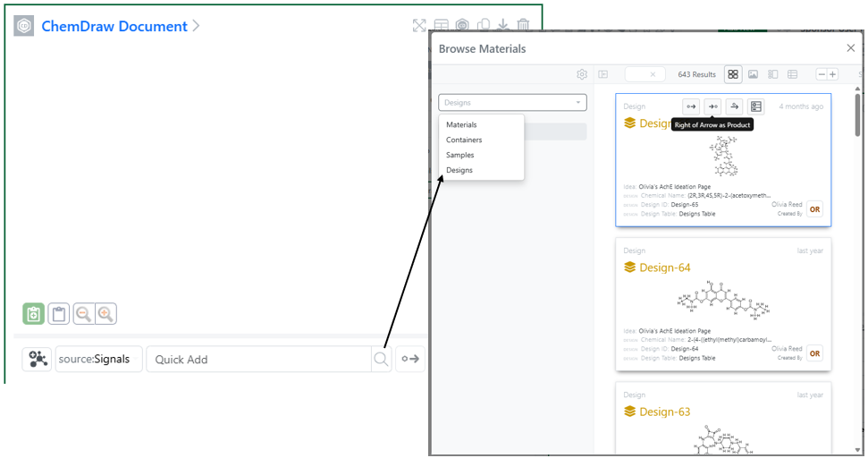Click Design-65 'Olivia's AchE Ideation Page' text

click(675, 187)
